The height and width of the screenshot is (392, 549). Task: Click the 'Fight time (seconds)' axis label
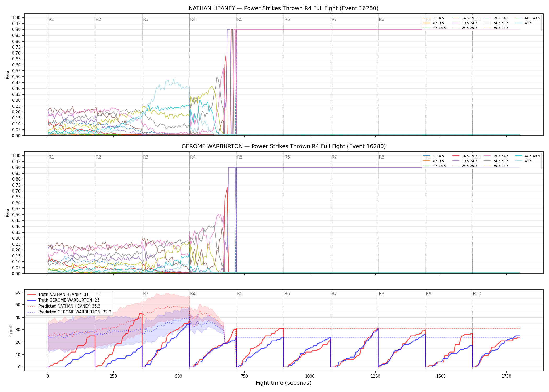(x=284, y=383)
